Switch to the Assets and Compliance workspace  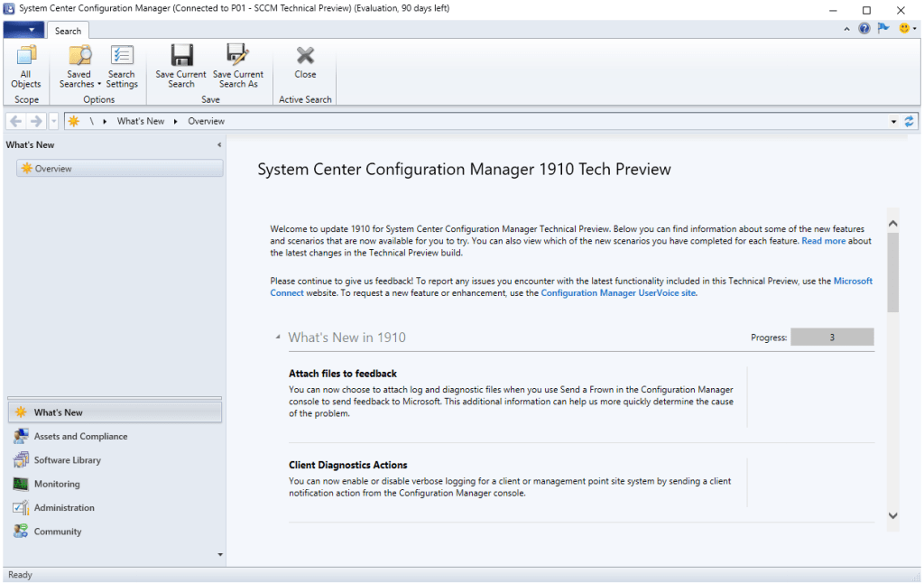(80, 437)
